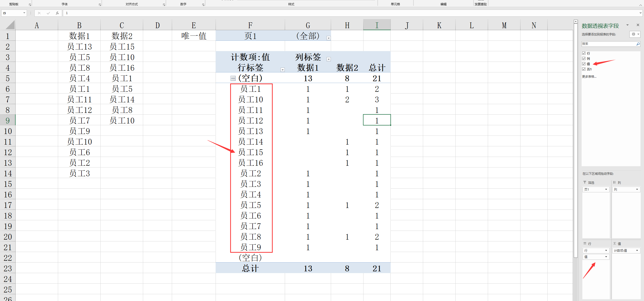Select the 页1 pivot filter label cell
This screenshot has height=301, width=644.
(x=250, y=36)
